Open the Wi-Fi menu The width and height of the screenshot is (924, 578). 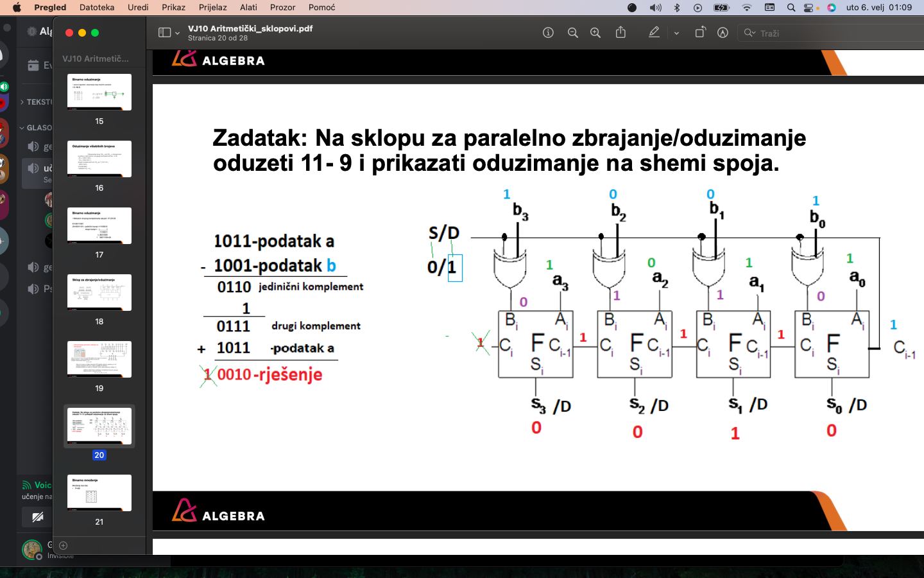point(746,8)
